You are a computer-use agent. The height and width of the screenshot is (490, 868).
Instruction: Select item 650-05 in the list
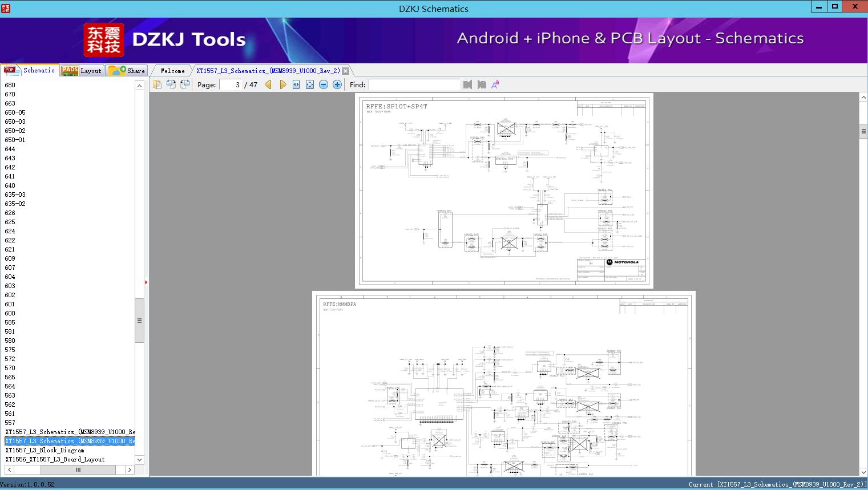[x=15, y=112]
